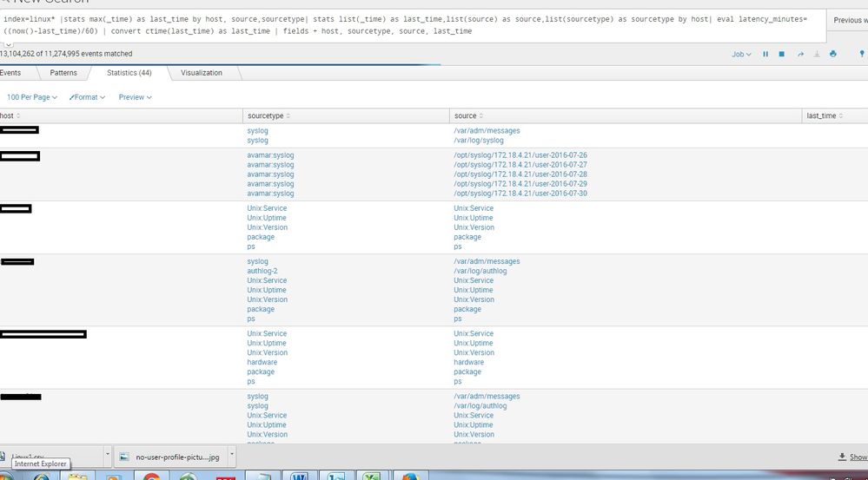This screenshot has width=868, height=480.
Task: Share the search job results
Action: click(x=799, y=54)
